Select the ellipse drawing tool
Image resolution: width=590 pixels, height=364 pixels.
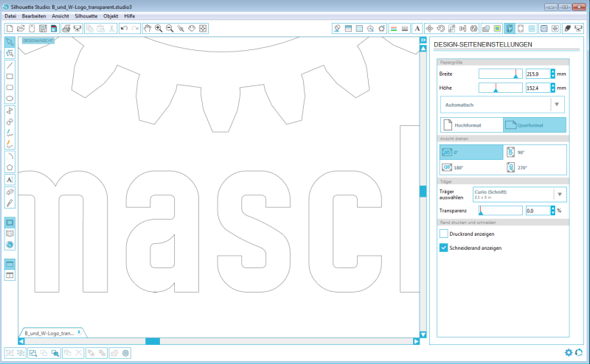(x=10, y=99)
